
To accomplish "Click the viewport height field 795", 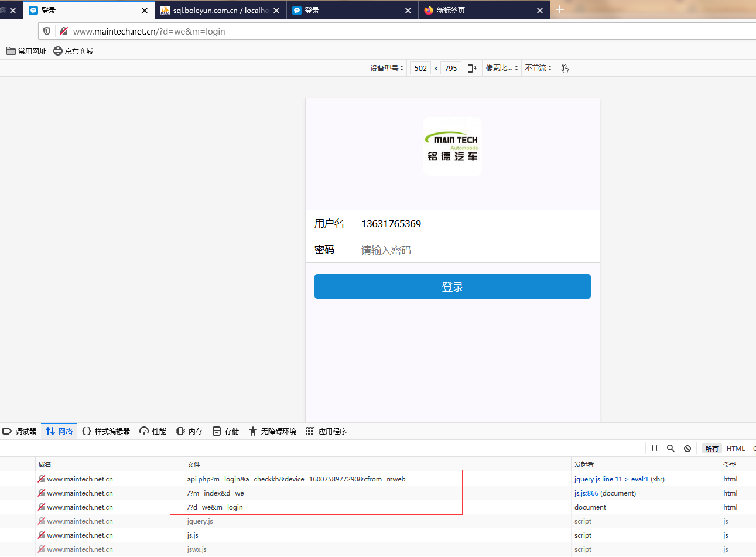I will [x=451, y=69].
